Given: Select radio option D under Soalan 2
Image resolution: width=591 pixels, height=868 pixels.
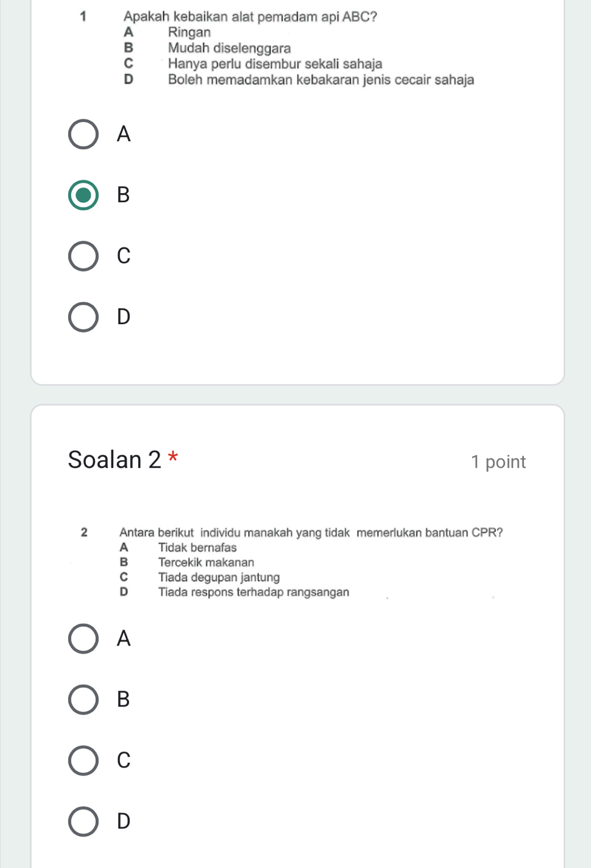Looking at the screenshot, I should pos(83,821).
